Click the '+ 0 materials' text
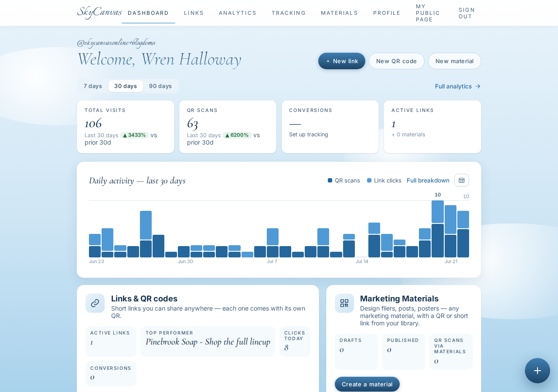The height and width of the screenshot is (392, 558). 408,135
